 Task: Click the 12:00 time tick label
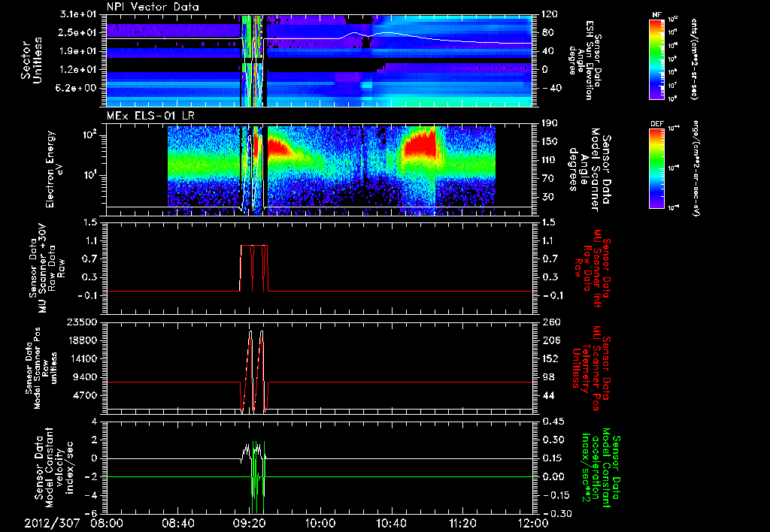coord(533,523)
